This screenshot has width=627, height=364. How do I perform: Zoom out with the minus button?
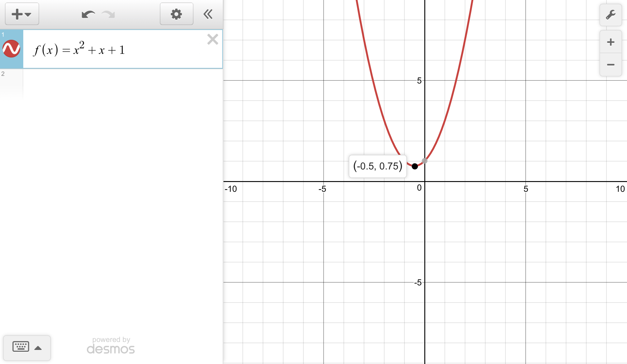pyautogui.click(x=610, y=65)
